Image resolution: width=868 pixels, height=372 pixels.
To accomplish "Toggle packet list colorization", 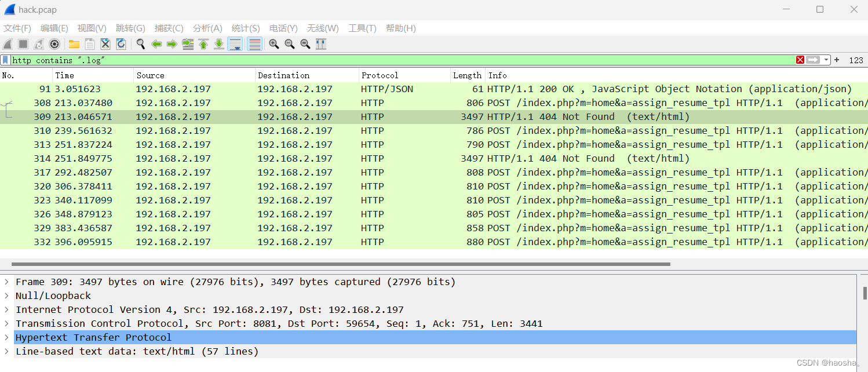I will [254, 44].
